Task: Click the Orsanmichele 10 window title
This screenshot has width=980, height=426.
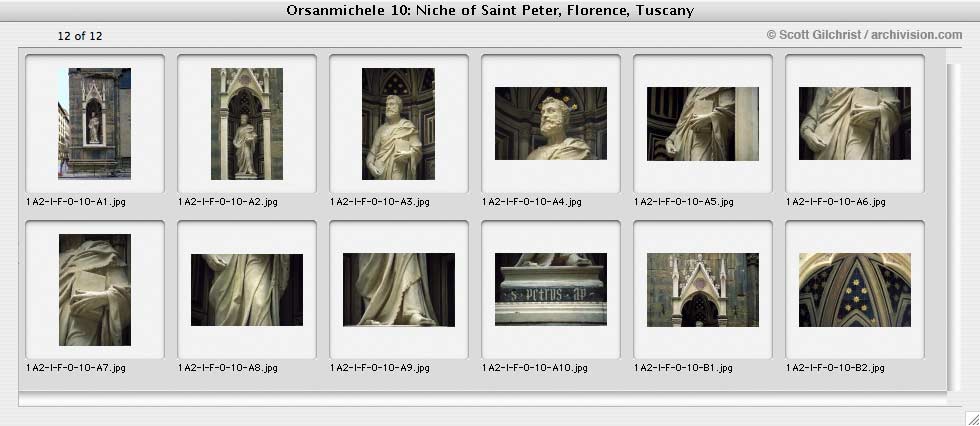Action: point(490,11)
